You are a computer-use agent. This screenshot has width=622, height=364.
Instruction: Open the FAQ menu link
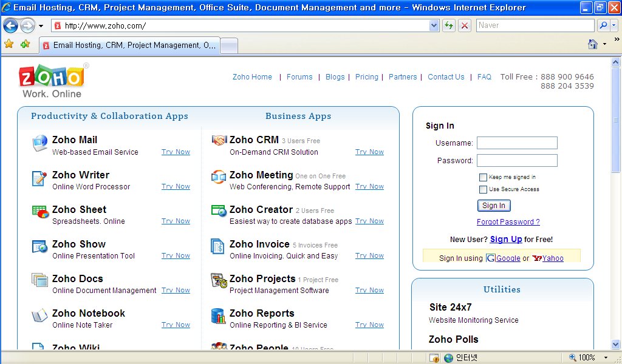click(x=484, y=77)
